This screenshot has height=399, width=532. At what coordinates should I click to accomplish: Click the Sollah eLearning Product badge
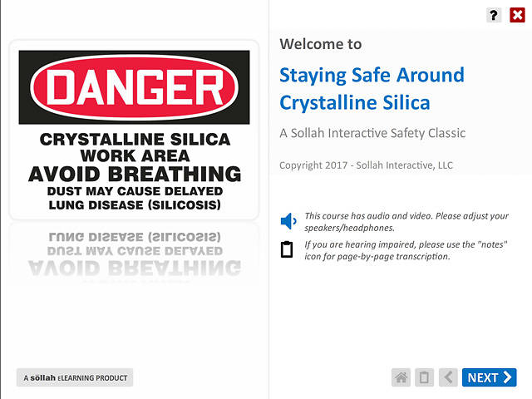click(75, 377)
